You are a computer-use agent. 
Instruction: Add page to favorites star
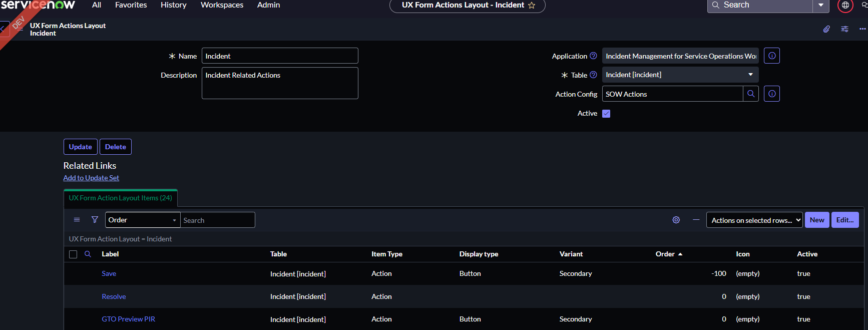click(x=532, y=6)
